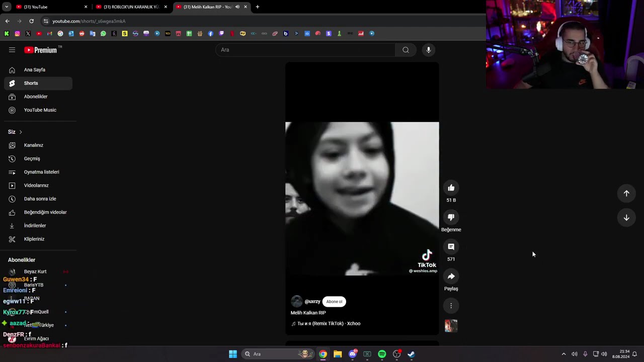Screen dimensions: 644x362
Task: Click the browser forward arrow
Action: pos(19,21)
